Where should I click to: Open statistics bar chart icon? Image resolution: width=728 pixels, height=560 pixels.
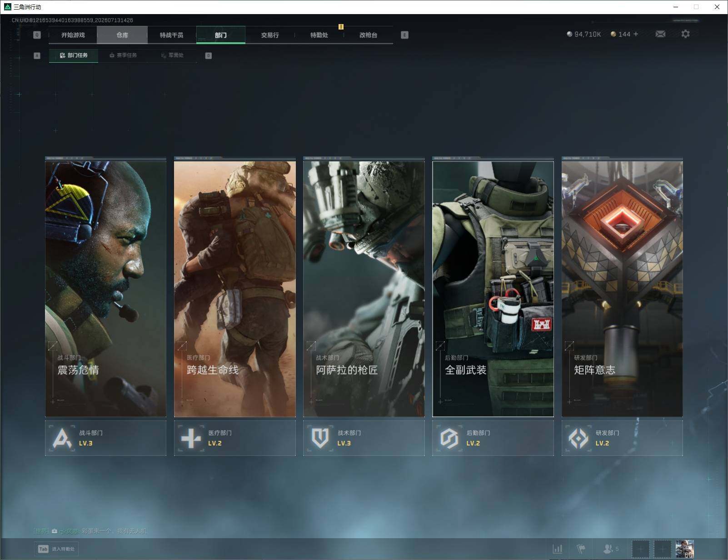point(557,549)
